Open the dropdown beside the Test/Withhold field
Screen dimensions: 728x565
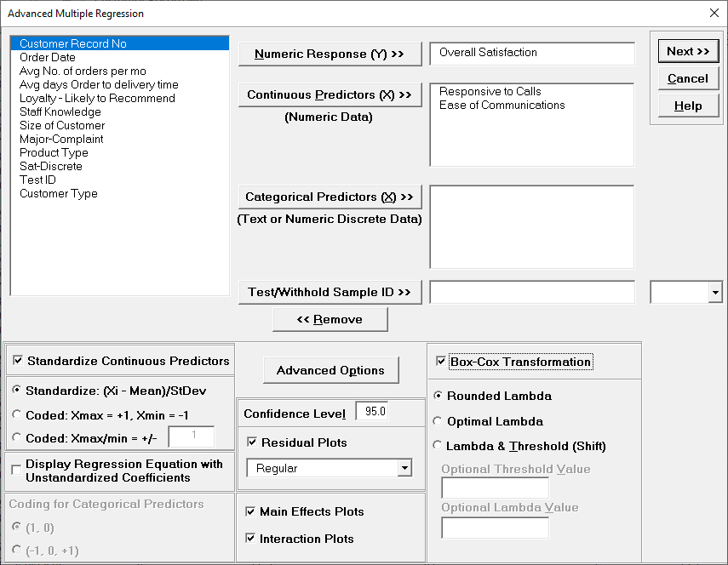716,292
